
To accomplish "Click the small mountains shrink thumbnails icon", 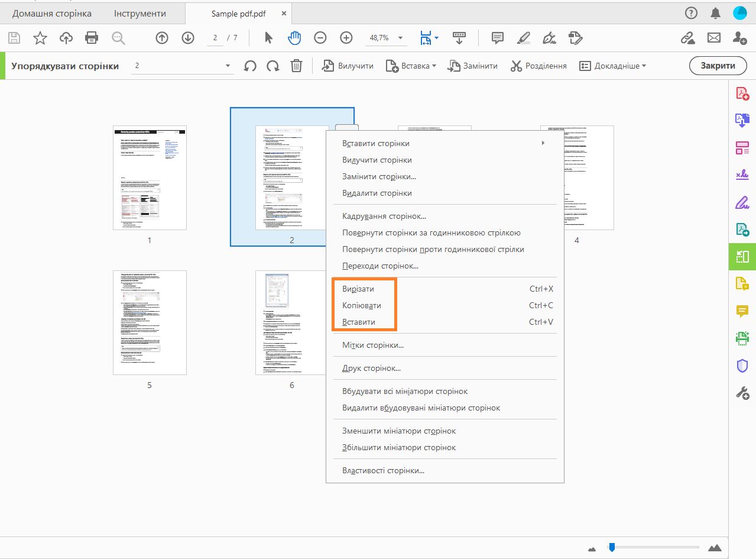I will tap(593, 548).
